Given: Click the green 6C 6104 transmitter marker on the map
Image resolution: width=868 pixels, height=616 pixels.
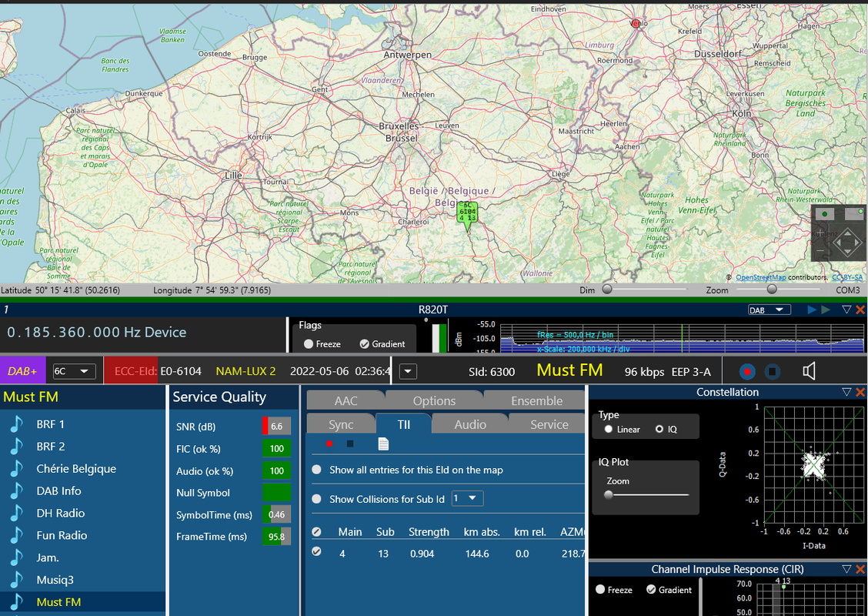Looking at the screenshot, I should point(467,213).
